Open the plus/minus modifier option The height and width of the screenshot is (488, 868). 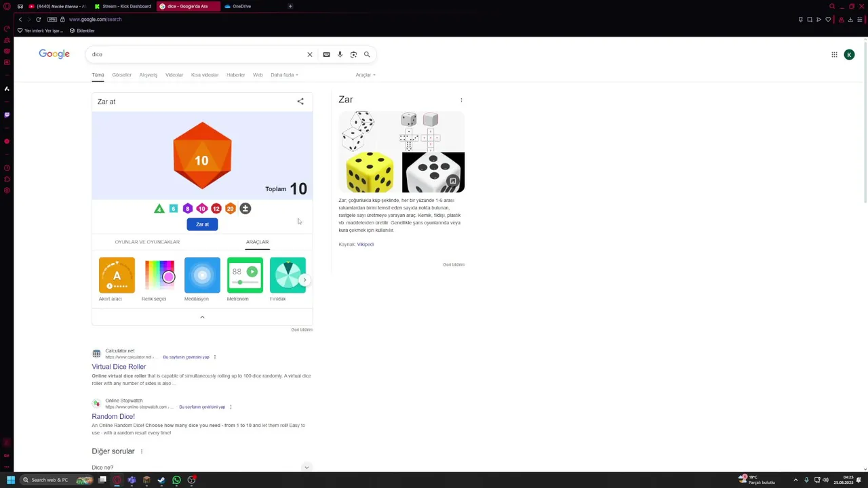pyautogui.click(x=245, y=209)
